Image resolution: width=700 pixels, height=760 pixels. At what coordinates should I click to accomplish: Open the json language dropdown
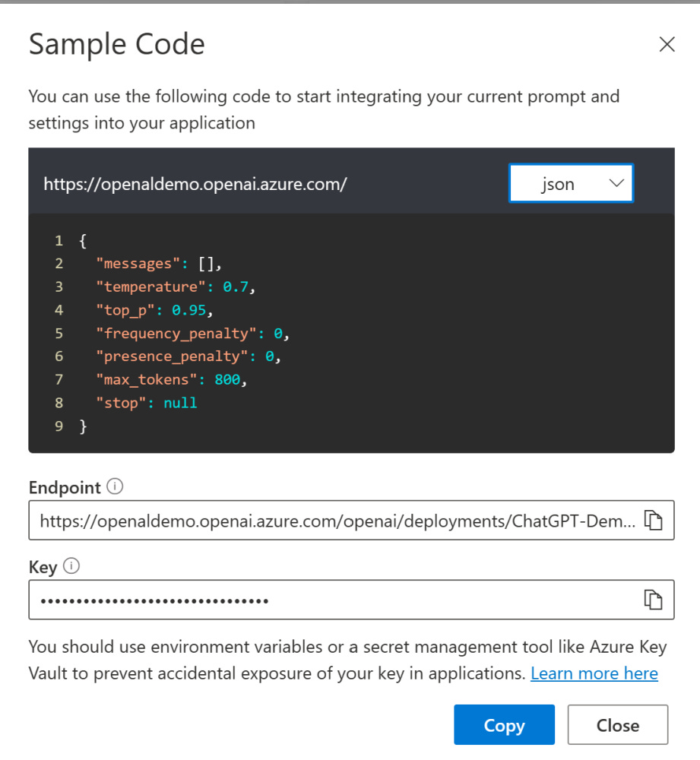(x=571, y=184)
